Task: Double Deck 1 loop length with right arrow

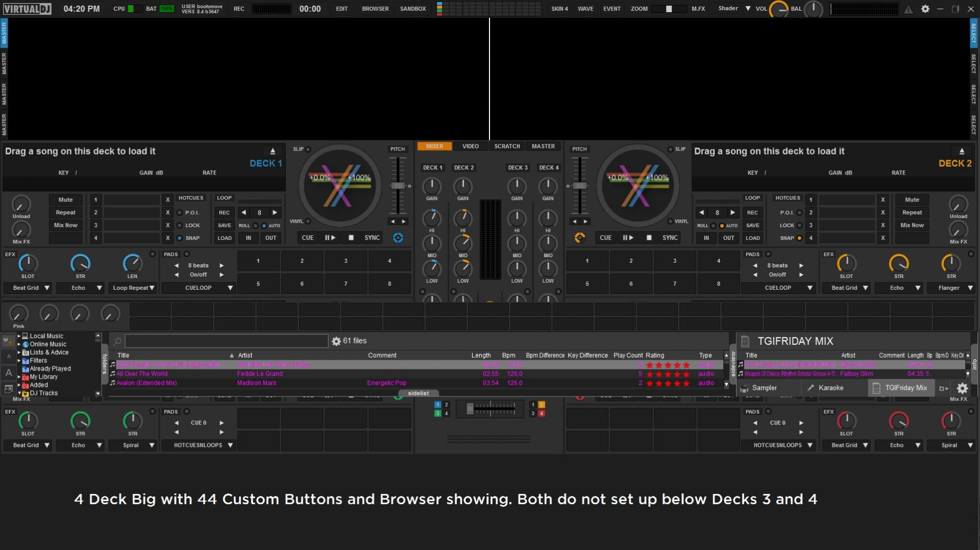Action: [x=275, y=212]
